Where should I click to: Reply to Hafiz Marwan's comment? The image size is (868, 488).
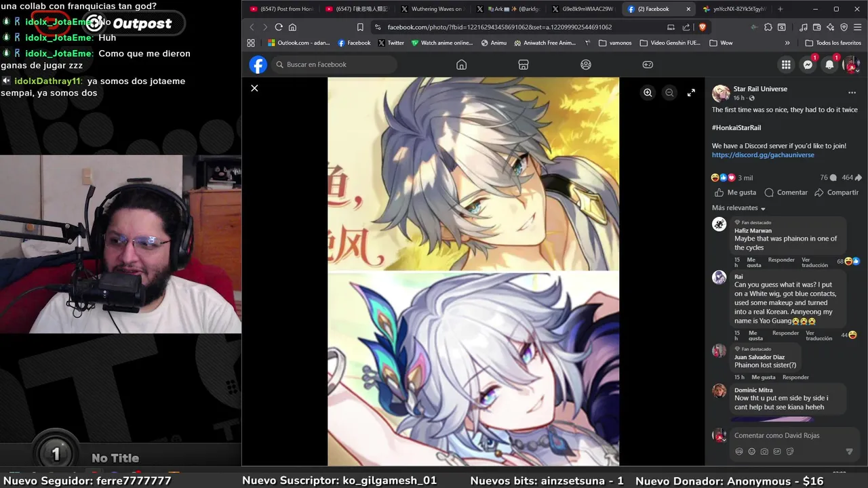pos(781,260)
